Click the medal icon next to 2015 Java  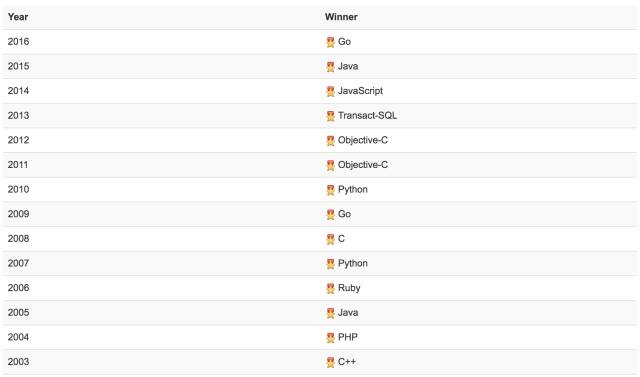(331, 67)
